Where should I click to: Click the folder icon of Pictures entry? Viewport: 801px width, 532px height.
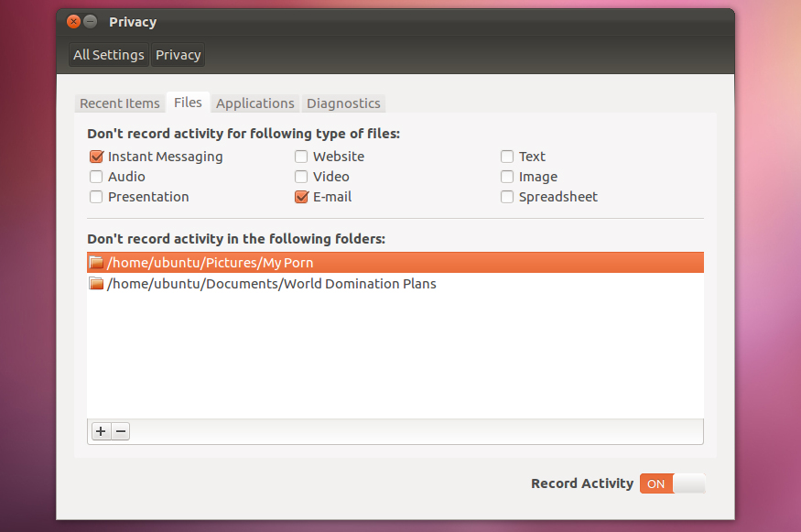click(96, 263)
